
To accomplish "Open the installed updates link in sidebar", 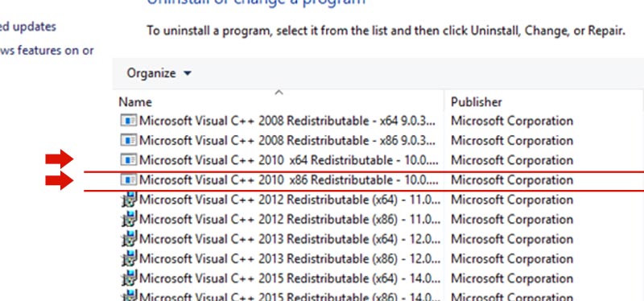I will 28,27.
